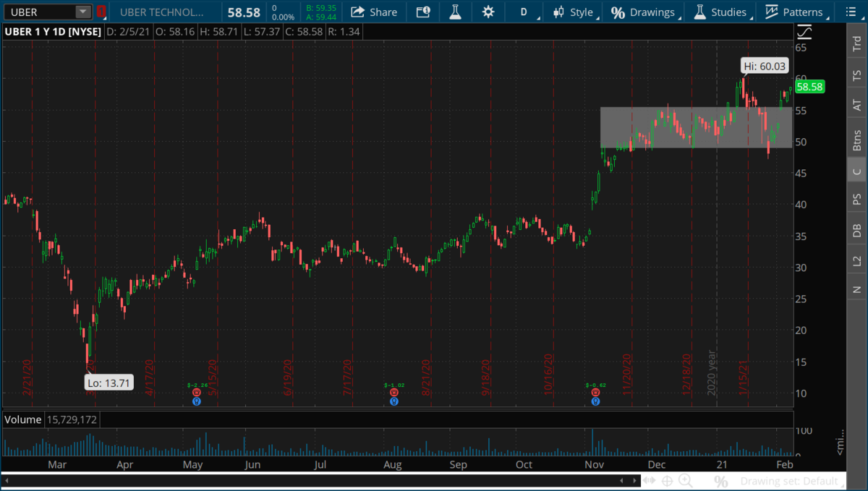Click the B: 59.35 bid quote
The image size is (868, 491).
click(321, 8)
